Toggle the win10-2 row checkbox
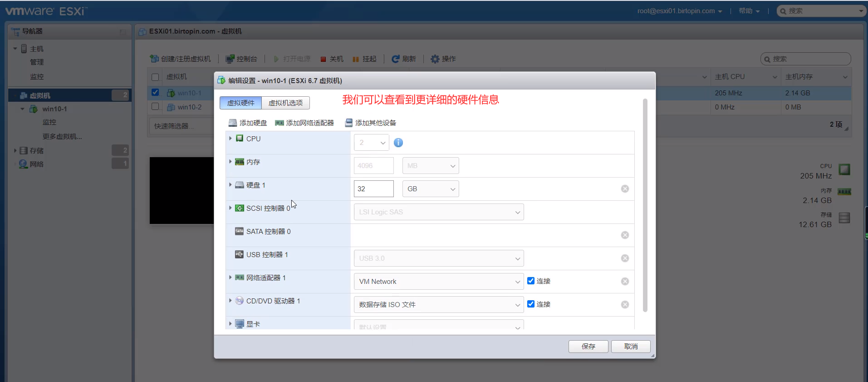Image resolution: width=868 pixels, height=382 pixels. 155,106
